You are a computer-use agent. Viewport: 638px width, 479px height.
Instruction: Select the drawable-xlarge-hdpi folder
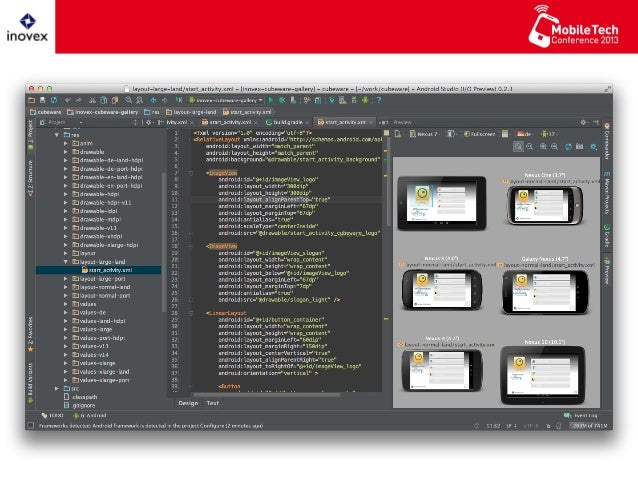coord(105,245)
